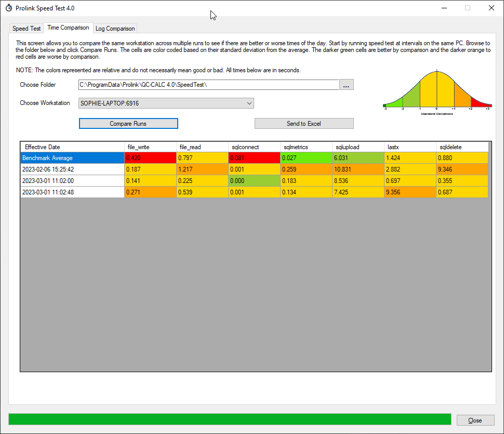Click the 0.697 lastx cell
Image resolution: width=504 pixels, height=434 pixels.
[x=410, y=181]
